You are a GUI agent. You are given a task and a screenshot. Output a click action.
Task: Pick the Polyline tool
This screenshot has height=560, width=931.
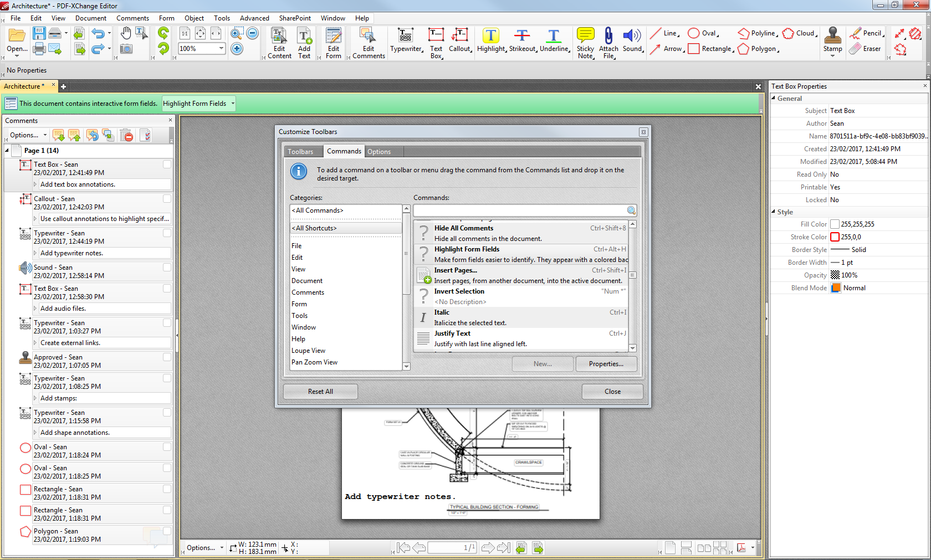click(x=758, y=33)
